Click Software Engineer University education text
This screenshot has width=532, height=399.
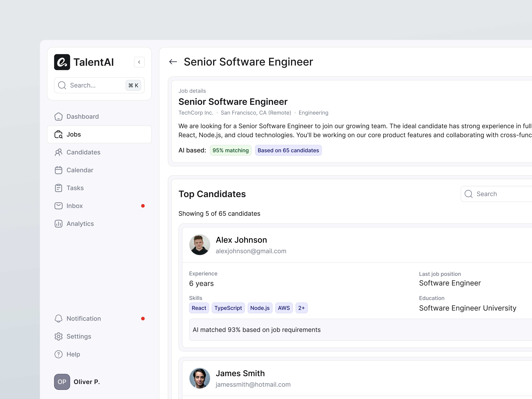point(468,308)
